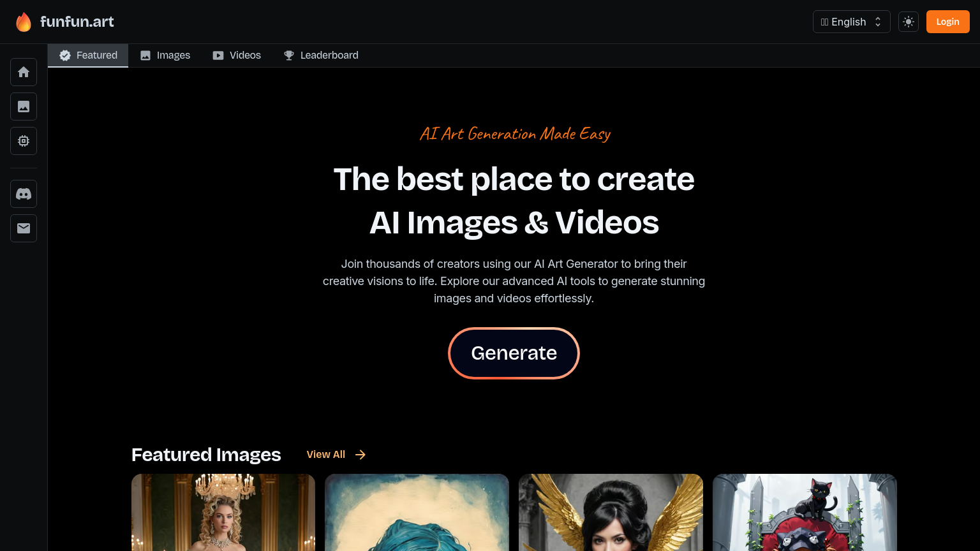The image size is (980, 551).
Task: Switch to the Images tab
Action: tap(165, 55)
